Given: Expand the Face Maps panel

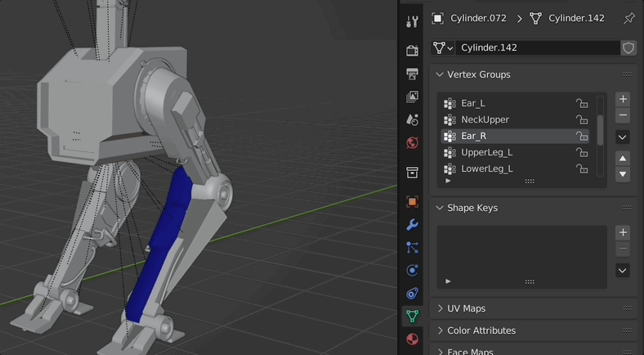Looking at the screenshot, I should point(440,352).
